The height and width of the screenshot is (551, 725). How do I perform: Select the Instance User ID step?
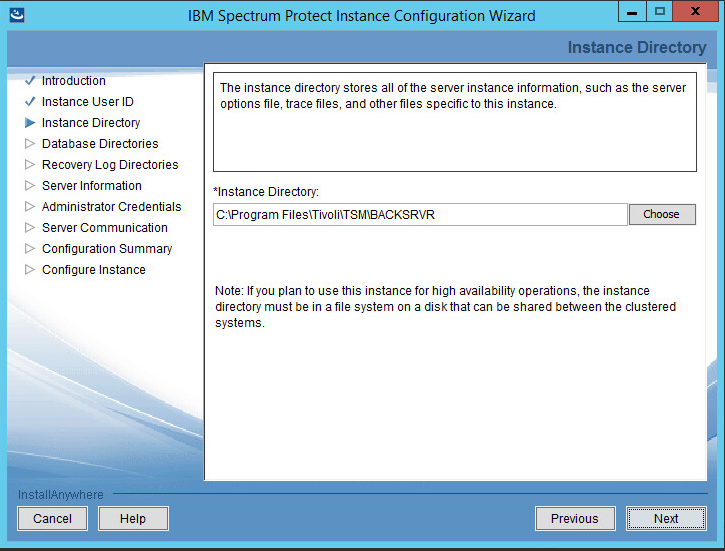tap(87, 102)
